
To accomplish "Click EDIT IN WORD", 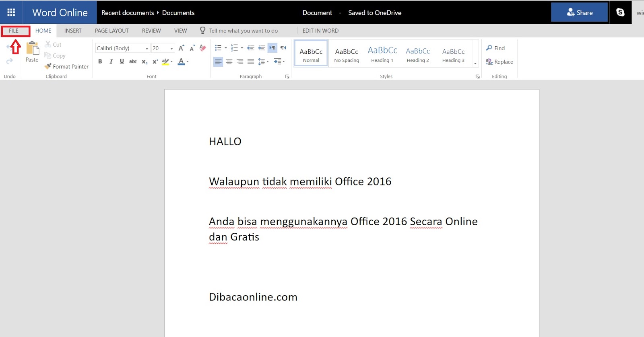I will [x=320, y=31].
